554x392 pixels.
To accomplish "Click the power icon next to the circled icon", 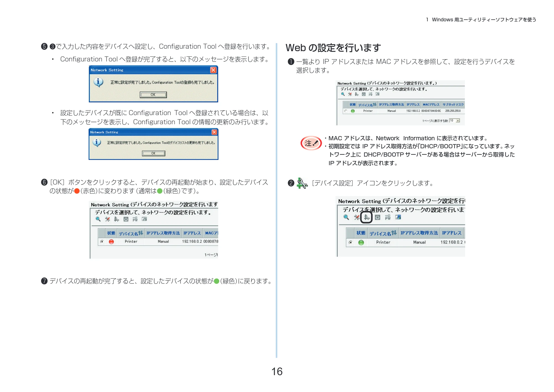I will point(377,217).
